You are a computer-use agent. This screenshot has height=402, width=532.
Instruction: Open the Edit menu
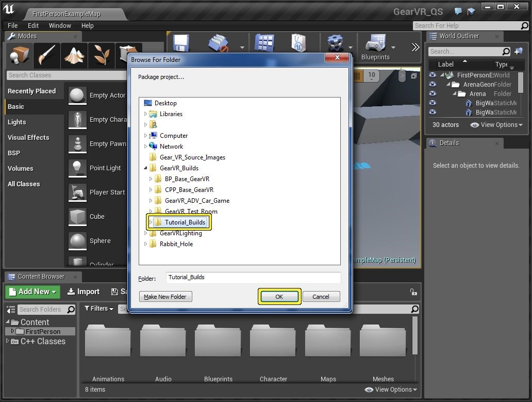pos(33,25)
